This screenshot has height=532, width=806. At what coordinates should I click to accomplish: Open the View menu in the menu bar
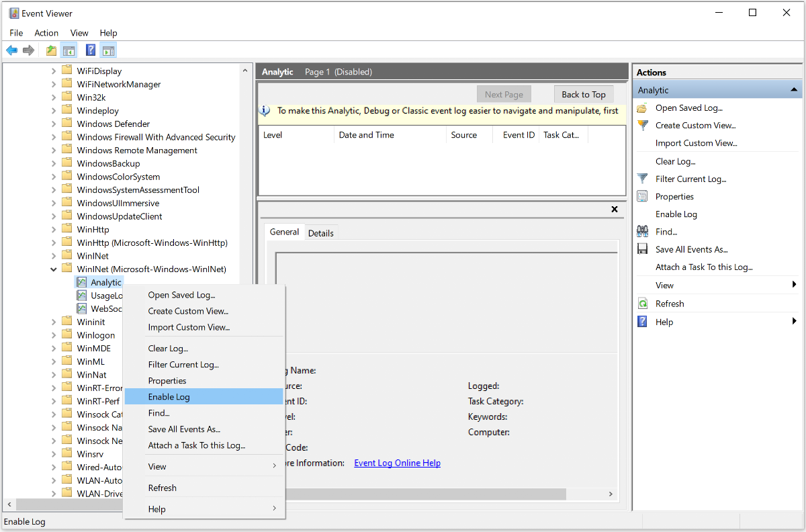point(79,33)
